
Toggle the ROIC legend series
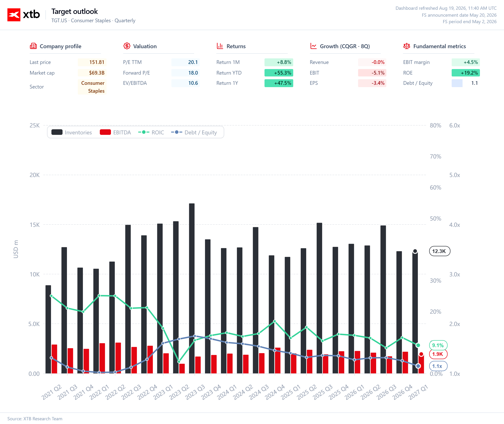[x=151, y=133]
